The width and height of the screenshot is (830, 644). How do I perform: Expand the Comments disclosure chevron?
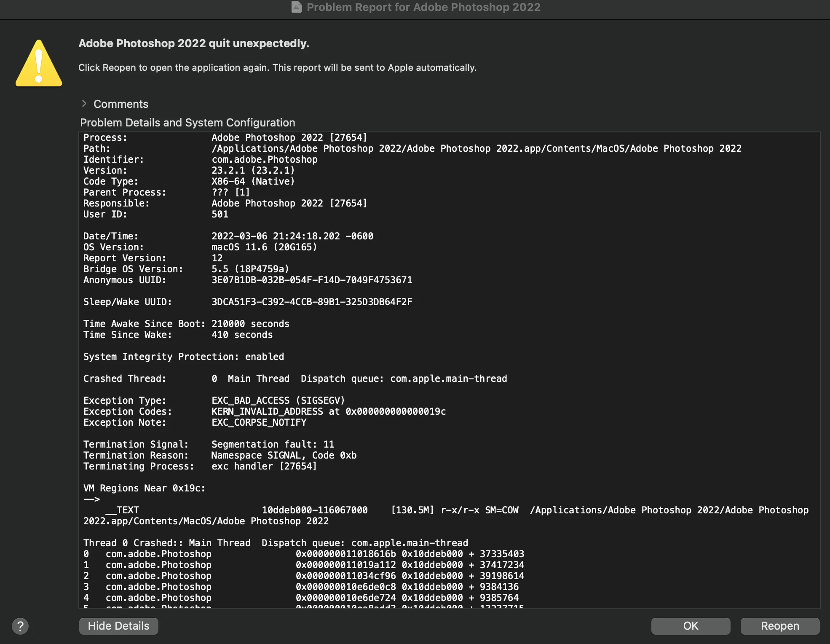point(84,104)
